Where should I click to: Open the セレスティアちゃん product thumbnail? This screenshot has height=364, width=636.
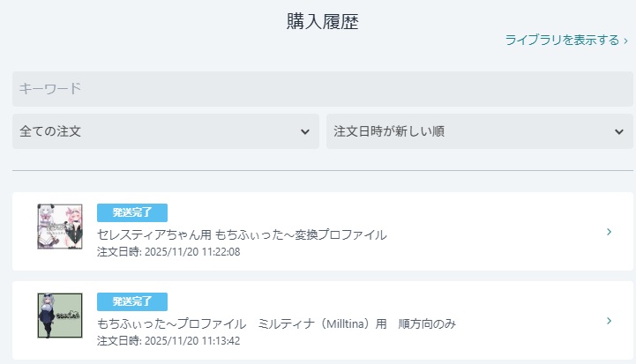60,227
